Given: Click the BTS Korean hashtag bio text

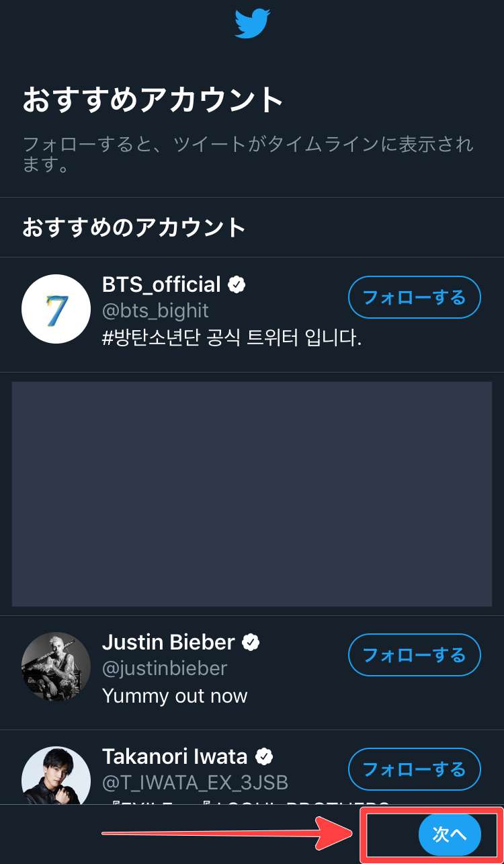Looking at the screenshot, I should (232, 338).
